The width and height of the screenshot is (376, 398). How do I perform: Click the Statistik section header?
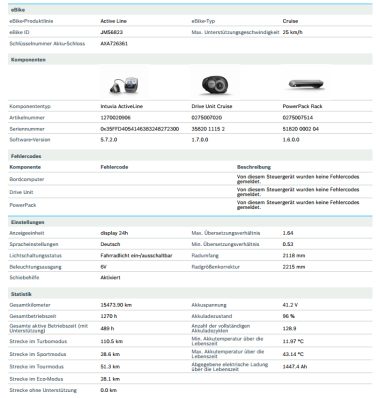(x=190, y=294)
